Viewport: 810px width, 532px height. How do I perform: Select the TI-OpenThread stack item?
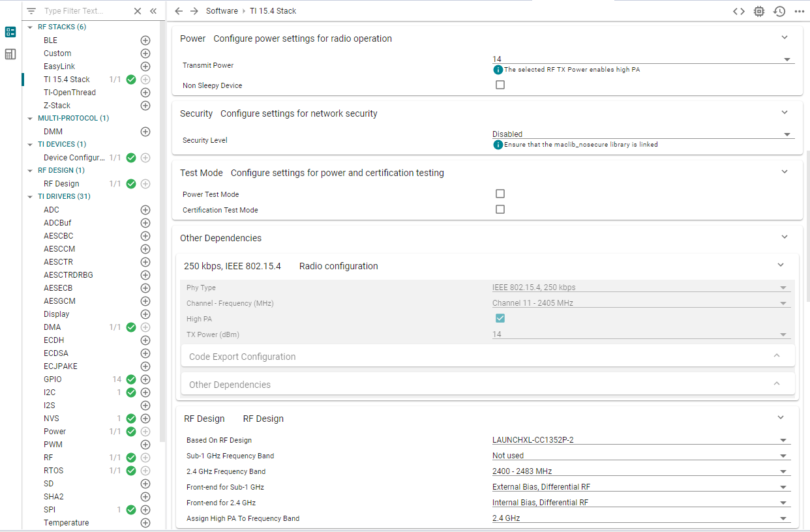[70, 93]
